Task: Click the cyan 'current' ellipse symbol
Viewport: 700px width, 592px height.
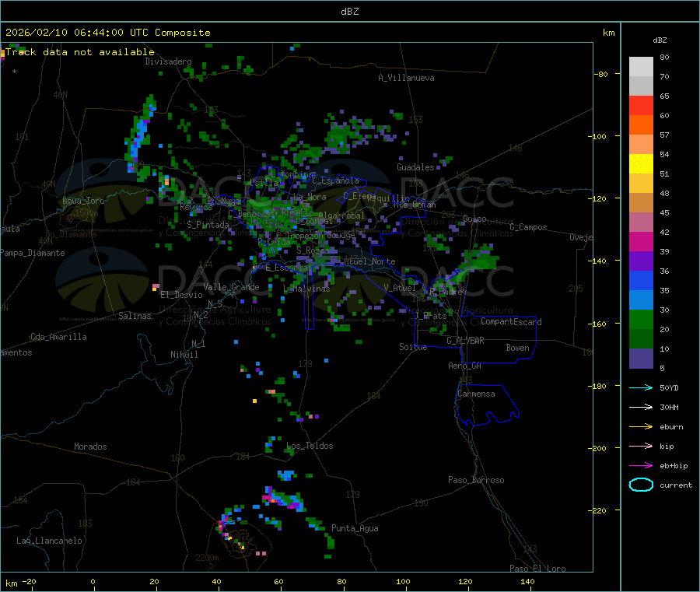Action: click(x=641, y=485)
